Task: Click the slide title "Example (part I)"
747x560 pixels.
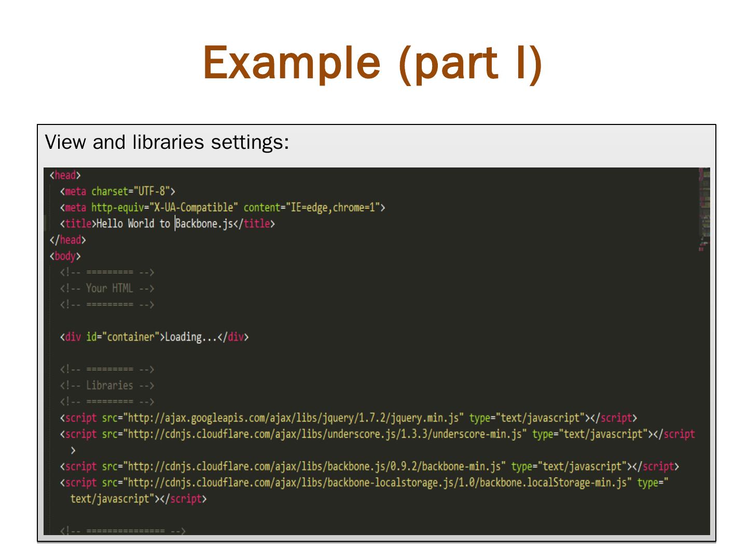Action: 372,63
